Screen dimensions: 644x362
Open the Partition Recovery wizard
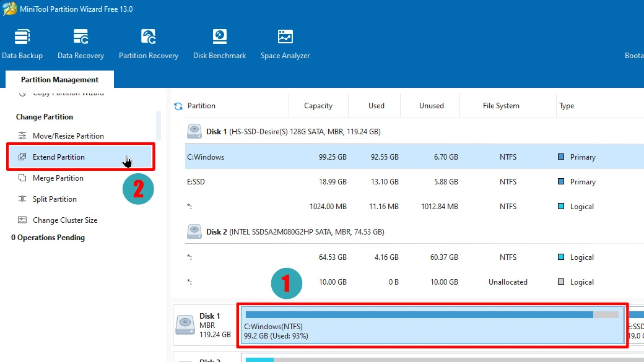pos(149,44)
